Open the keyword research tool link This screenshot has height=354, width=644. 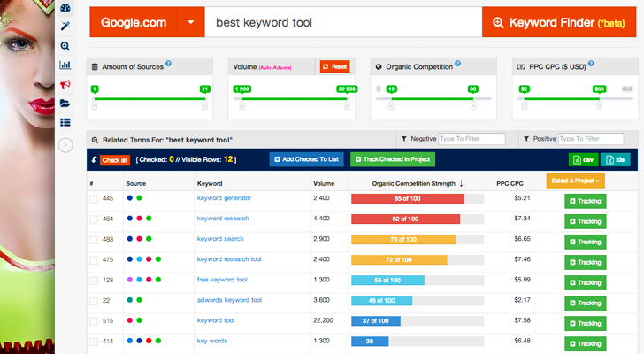click(229, 259)
